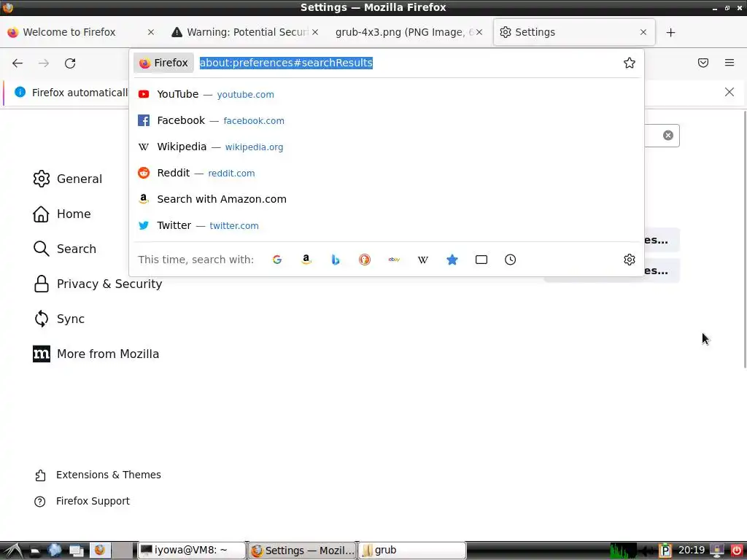
Task: Open the General settings category
Action: click(68, 179)
